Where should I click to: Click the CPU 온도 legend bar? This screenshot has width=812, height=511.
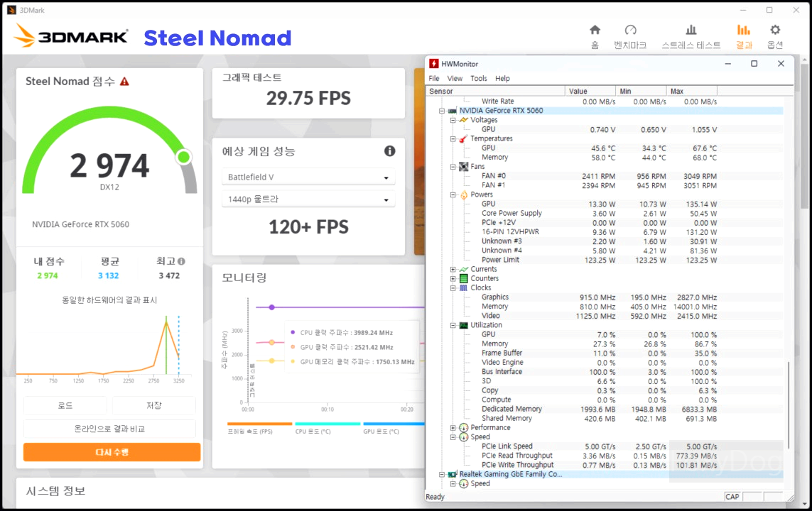327,424
